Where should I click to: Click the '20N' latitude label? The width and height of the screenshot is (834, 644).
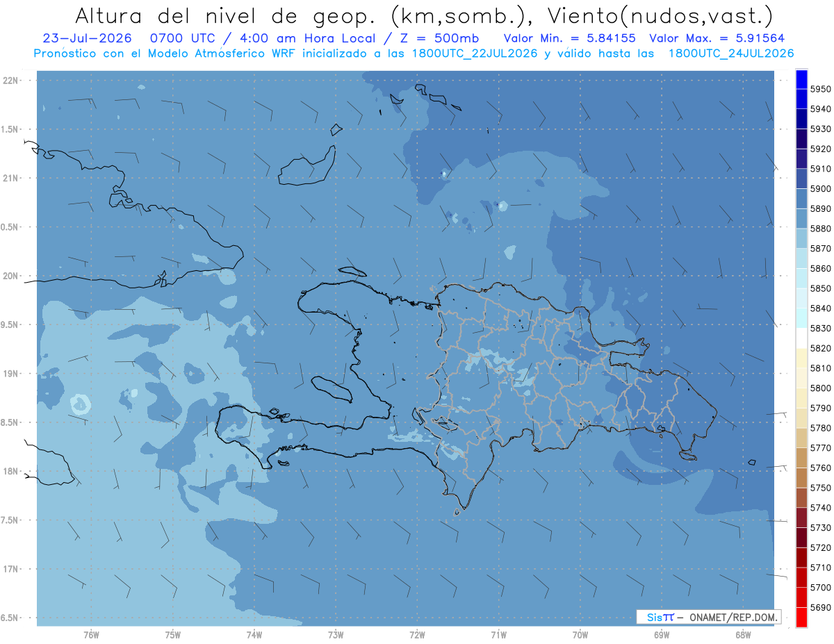[11, 276]
